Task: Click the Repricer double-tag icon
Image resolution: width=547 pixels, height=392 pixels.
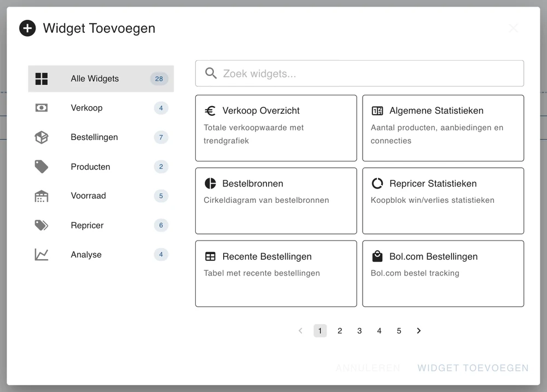Action: coord(42,225)
